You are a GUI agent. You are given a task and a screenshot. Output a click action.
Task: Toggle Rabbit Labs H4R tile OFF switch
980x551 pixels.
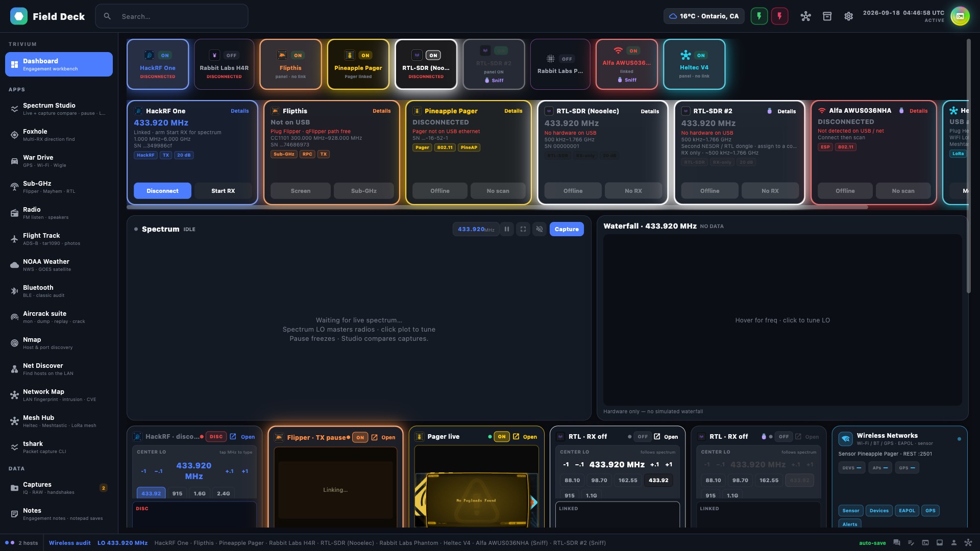tap(231, 55)
